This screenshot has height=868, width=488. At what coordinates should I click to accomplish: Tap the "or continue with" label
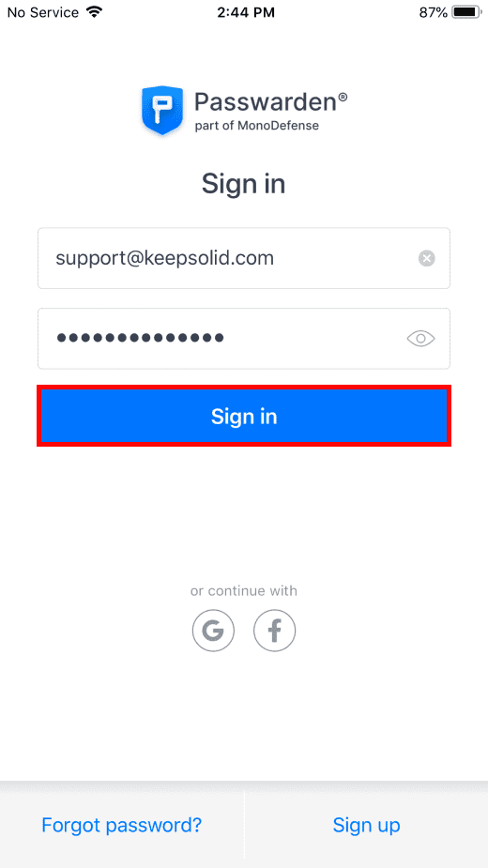click(244, 590)
